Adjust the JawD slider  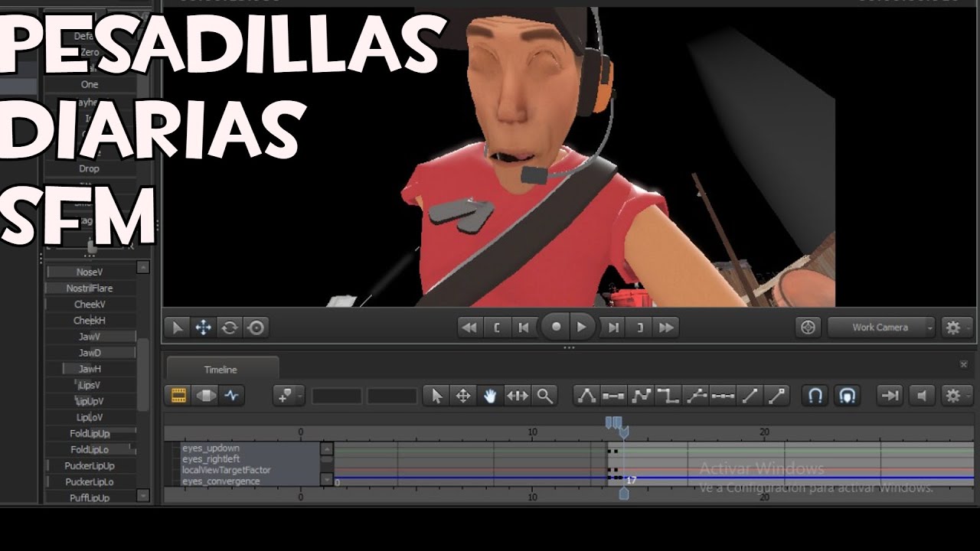pos(90,353)
